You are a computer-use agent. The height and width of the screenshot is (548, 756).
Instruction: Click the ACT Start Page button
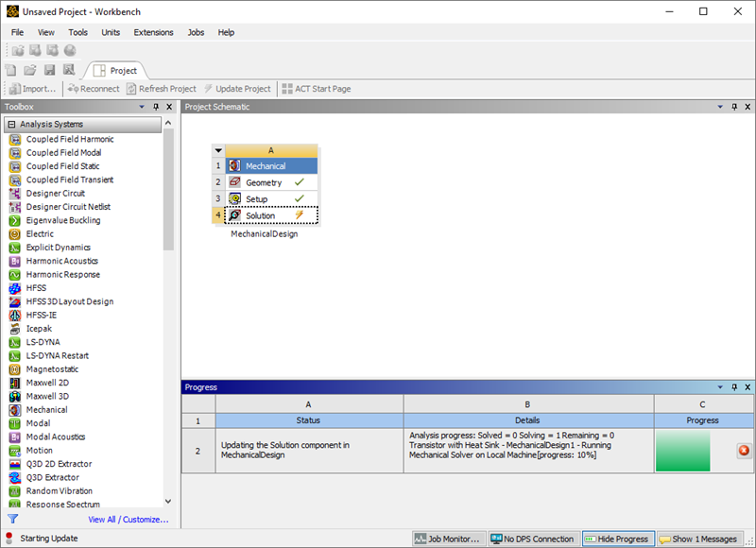316,89
